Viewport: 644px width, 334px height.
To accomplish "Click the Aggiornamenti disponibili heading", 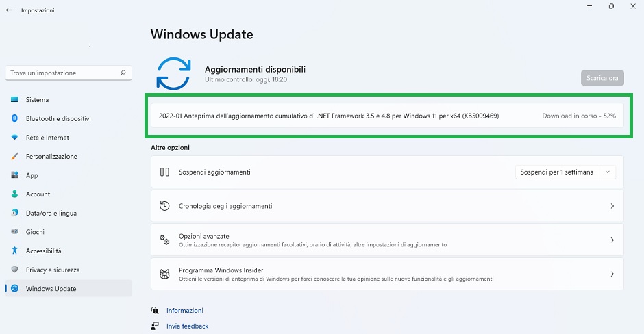I will tap(255, 69).
